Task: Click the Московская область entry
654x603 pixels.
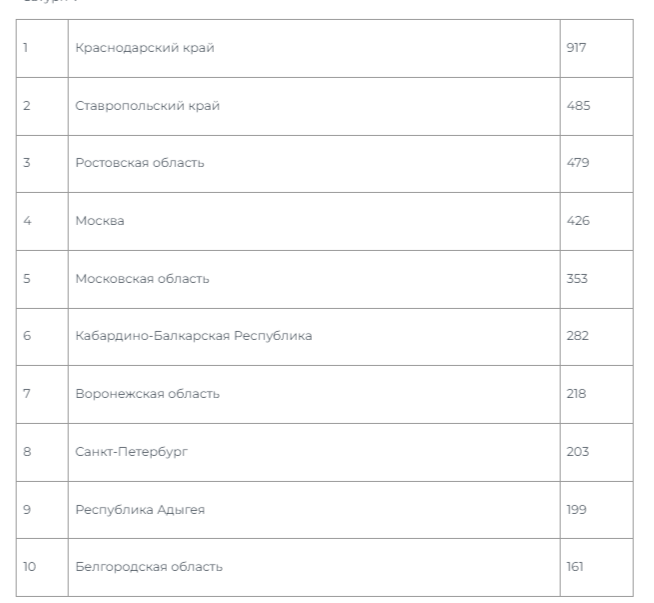Action: (x=143, y=279)
